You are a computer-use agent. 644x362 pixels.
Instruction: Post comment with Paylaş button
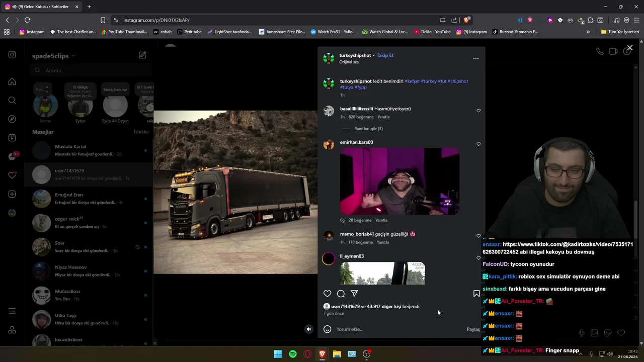coord(473,329)
